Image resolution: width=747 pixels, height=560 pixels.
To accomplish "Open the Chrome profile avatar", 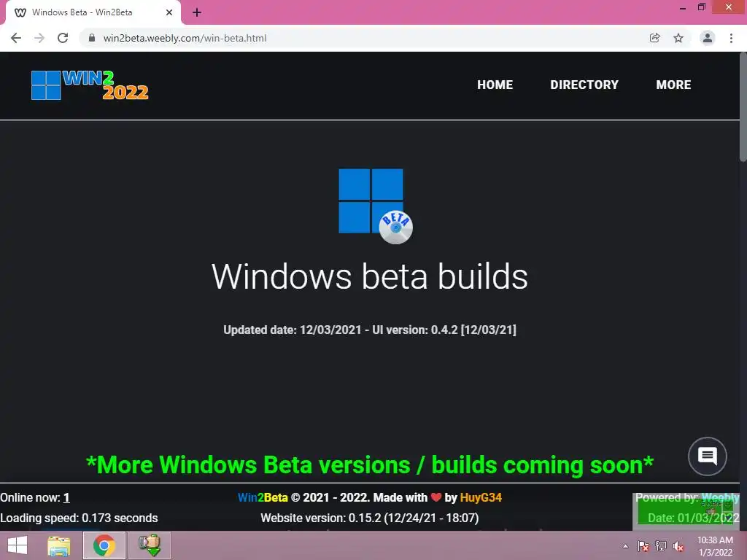I will [x=708, y=38].
